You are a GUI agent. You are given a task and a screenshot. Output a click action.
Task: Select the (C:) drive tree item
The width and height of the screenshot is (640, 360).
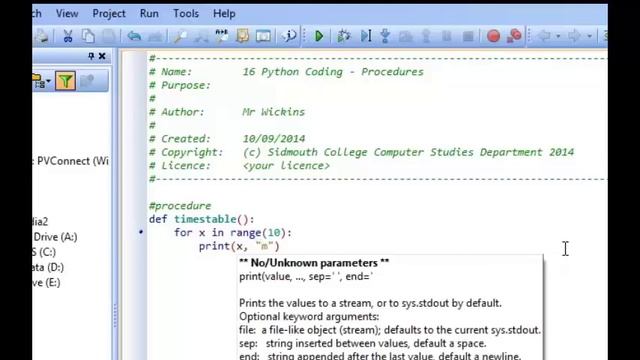44,252
